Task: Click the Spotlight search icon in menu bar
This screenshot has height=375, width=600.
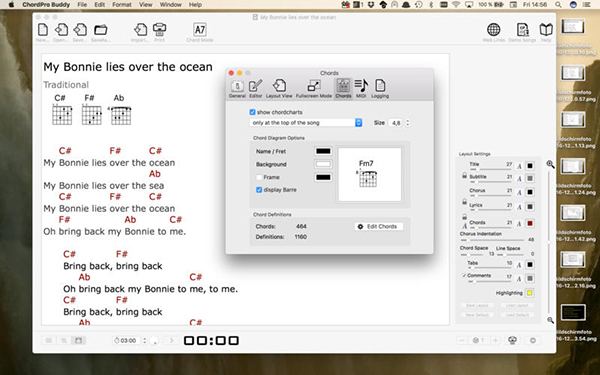Action: (x=558, y=5)
